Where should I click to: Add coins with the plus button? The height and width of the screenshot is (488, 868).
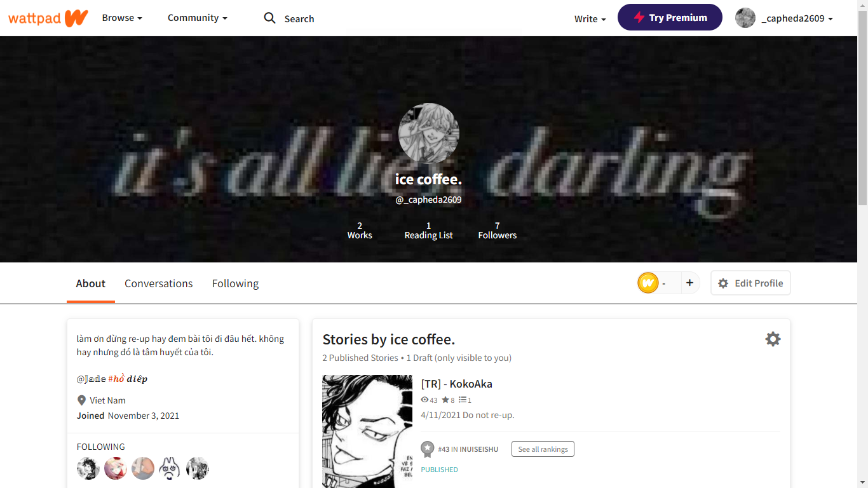click(x=689, y=283)
